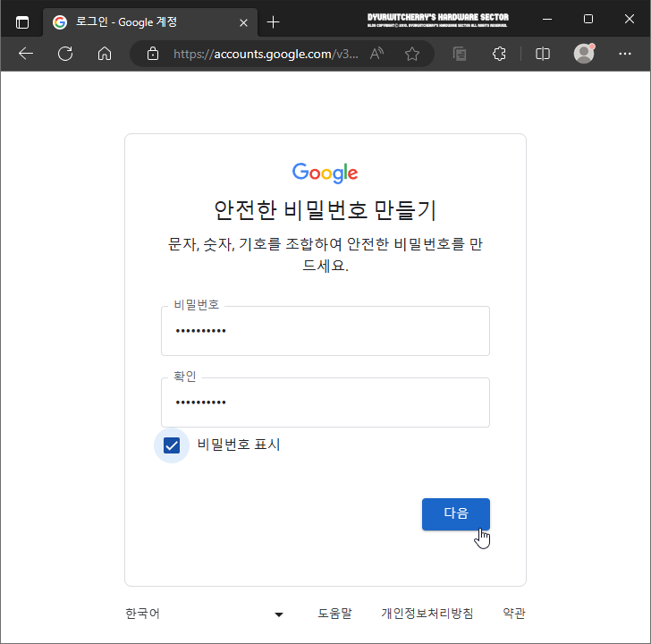Go to the browser home page icon
Screen dimensions: 651x644
point(105,54)
